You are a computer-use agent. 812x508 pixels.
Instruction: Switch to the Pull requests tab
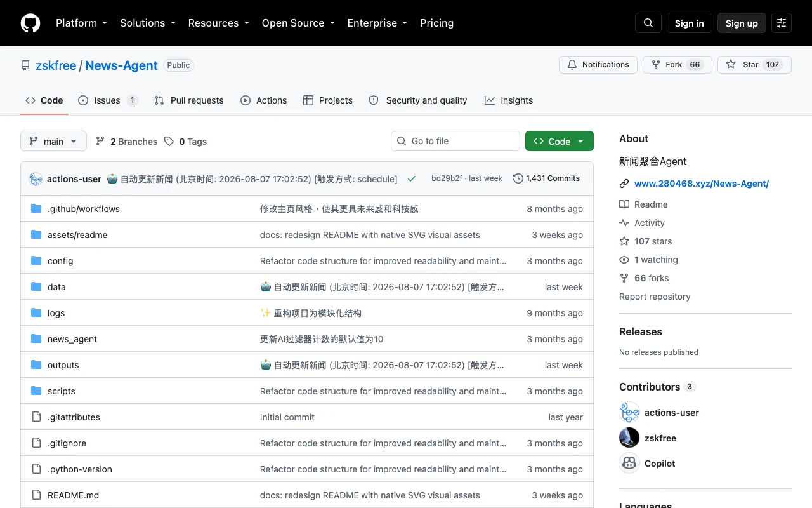coord(189,100)
